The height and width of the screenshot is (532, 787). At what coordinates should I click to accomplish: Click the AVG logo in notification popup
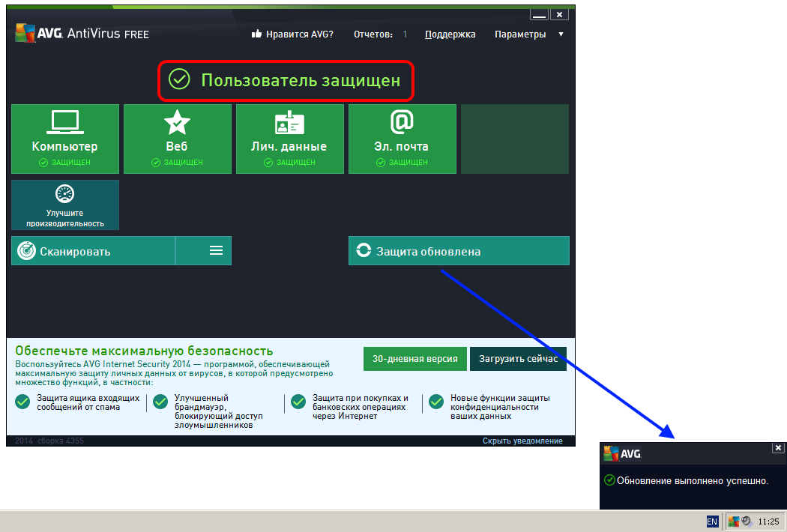coord(622,453)
